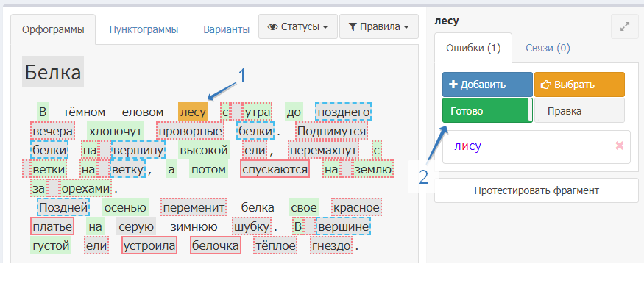Switch toggle to Правка mode
This screenshot has width=644, height=294.
coord(580,111)
